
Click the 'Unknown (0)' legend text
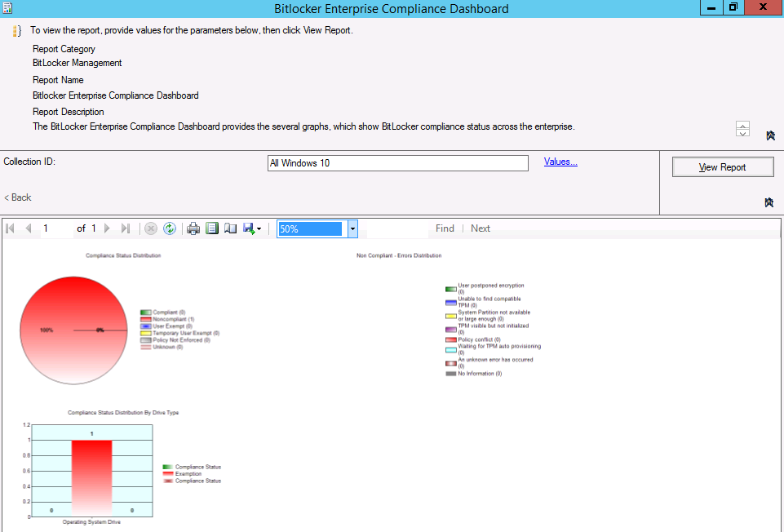(167, 347)
